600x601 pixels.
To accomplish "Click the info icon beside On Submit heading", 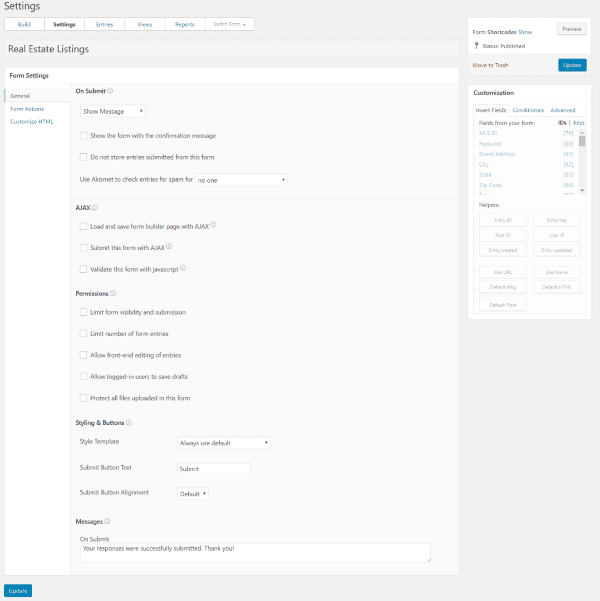I will (x=110, y=91).
